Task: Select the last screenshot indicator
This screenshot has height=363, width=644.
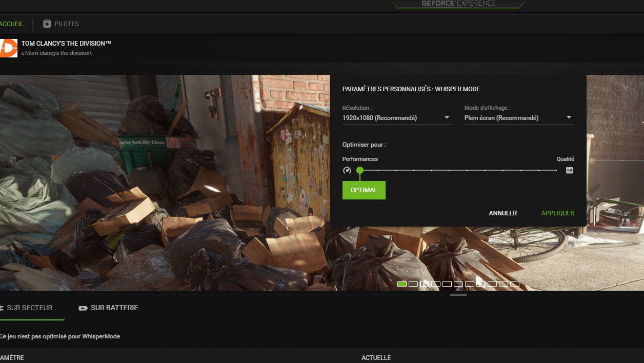Action: pos(515,284)
